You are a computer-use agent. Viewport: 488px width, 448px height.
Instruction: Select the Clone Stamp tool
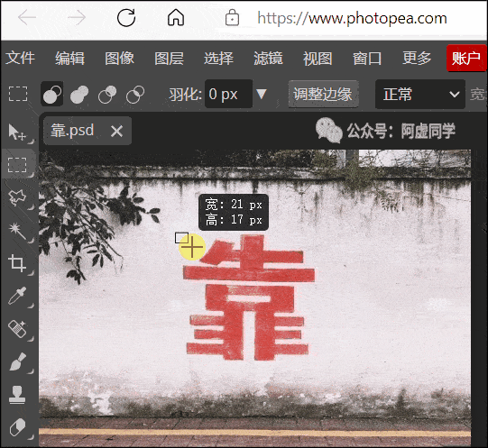pyautogui.click(x=17, y=395)
